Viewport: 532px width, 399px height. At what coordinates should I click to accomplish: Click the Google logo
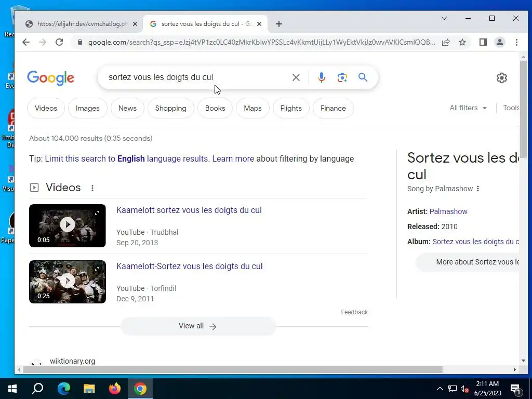[x=50, y=78]
